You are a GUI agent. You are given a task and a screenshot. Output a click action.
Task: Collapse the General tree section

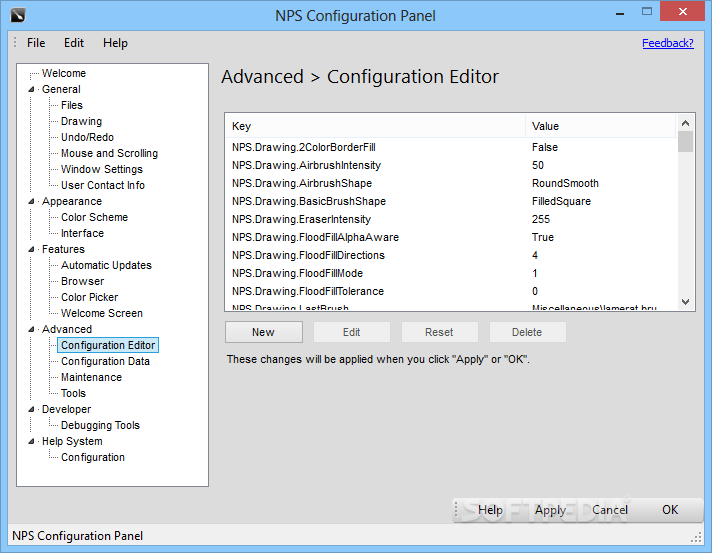(x=31, y=89)
